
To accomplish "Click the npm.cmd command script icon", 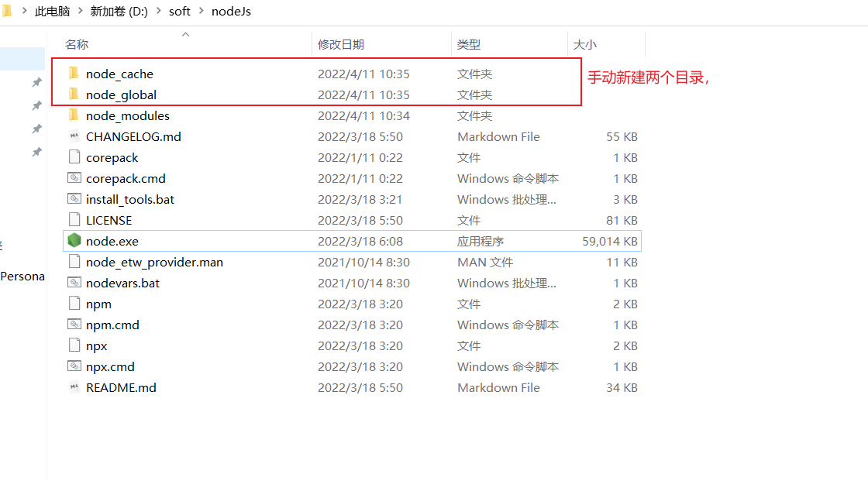I will [74, 325].
